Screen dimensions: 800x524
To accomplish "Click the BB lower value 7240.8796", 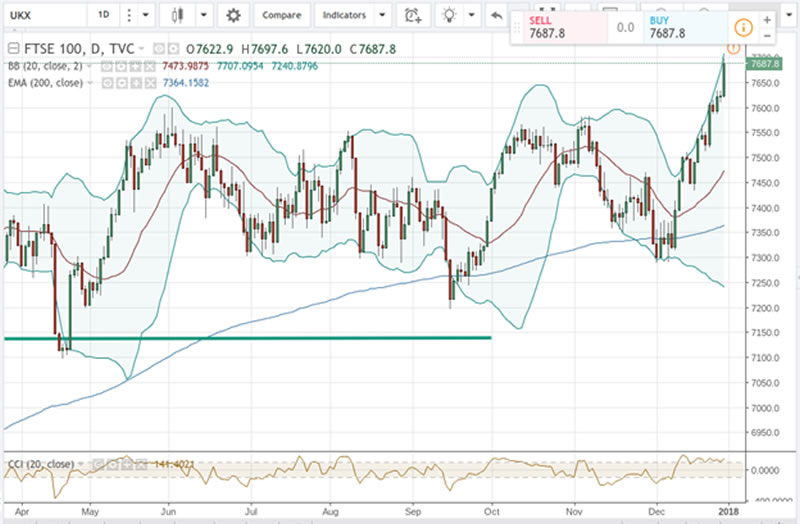I will tap(294, 66).
